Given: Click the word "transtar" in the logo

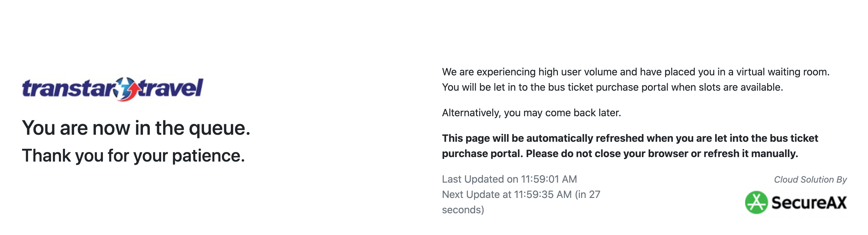Looking at the screenshot, I should coord(69,89).
